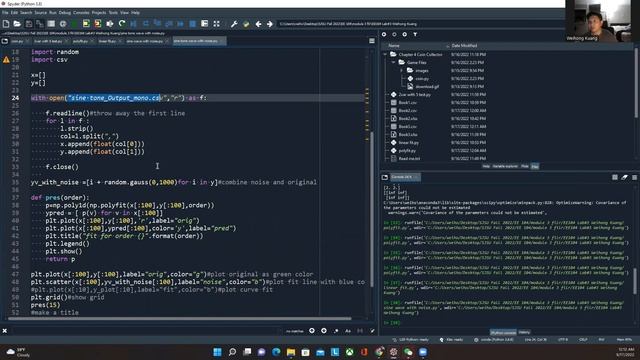Run cell and advance toolbar icon
The height and width of the screenshot is (360, 640).
coord(98,24)
